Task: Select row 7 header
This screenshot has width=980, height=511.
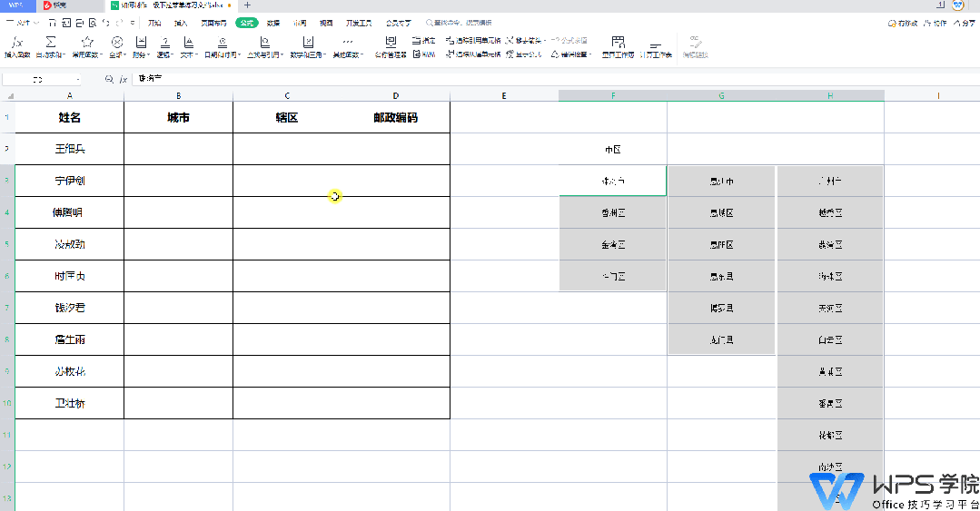Action: click(x=7, y=308)
